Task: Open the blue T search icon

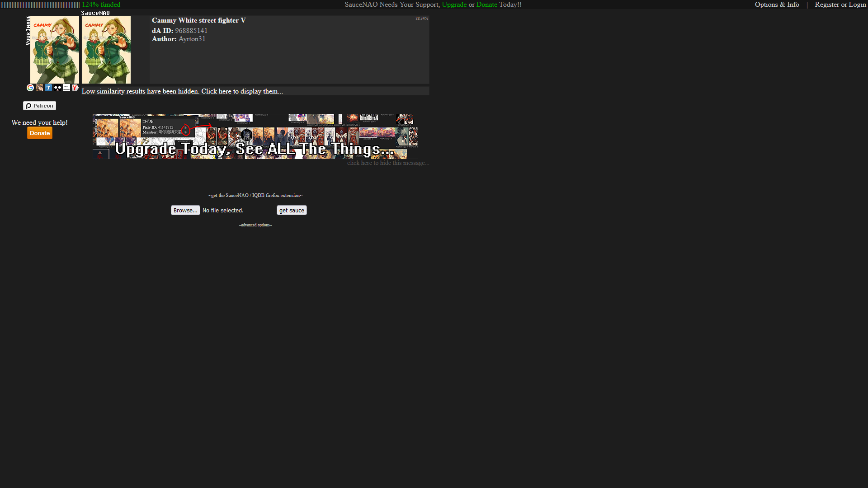Action: (48, 88)
